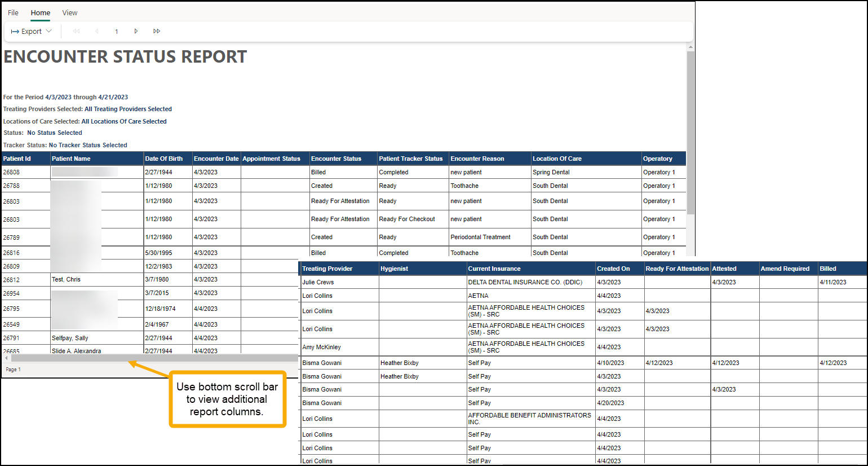Image resolution: width=868 pixels, height=466 pixels.
Task: Go to previous page arrow
Action: 97,31
